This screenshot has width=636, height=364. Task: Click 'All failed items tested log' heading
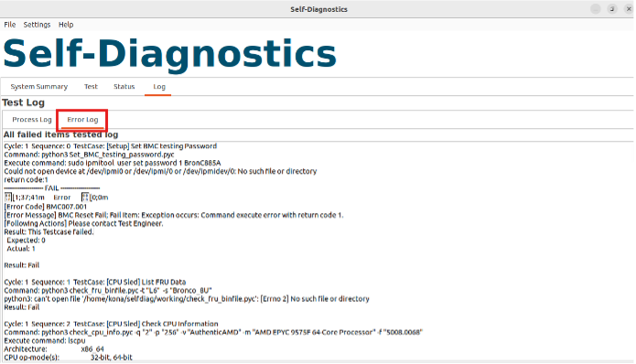[60, 134]
